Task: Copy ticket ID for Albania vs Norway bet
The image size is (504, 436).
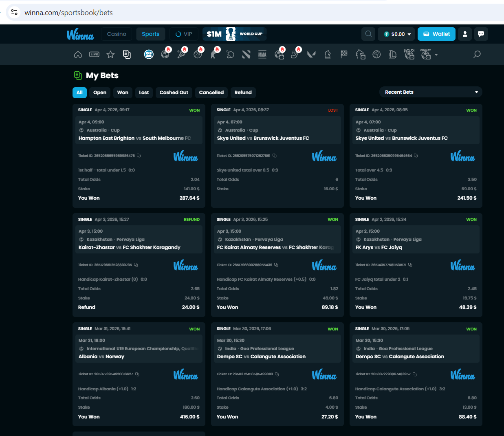Action: [x=137, y=374]
